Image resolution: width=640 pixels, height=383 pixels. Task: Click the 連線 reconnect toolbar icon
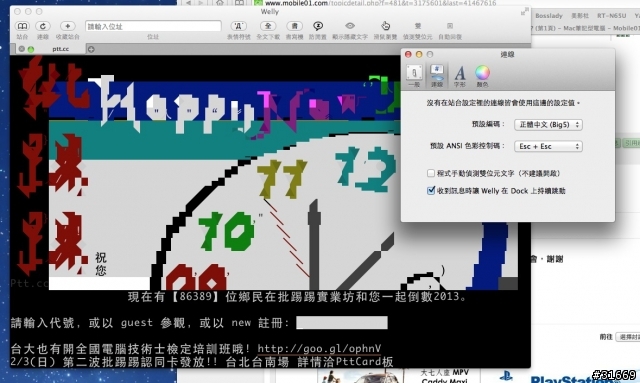(42, 26)
